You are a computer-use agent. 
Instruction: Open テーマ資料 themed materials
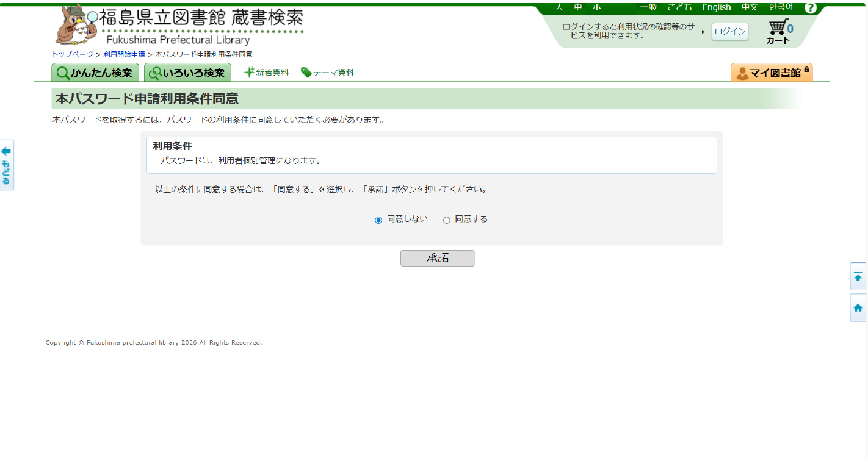click(x=327, y=73)
